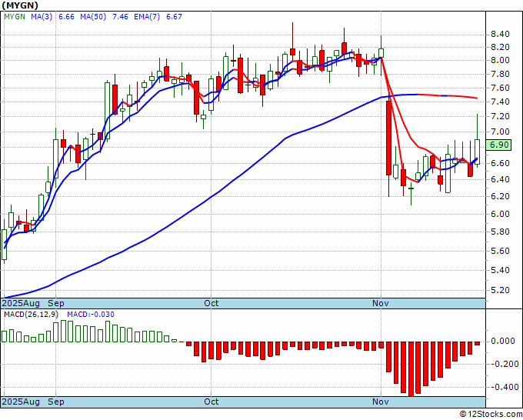Click the Nov label on MACD panel axis

coord(381,402)
